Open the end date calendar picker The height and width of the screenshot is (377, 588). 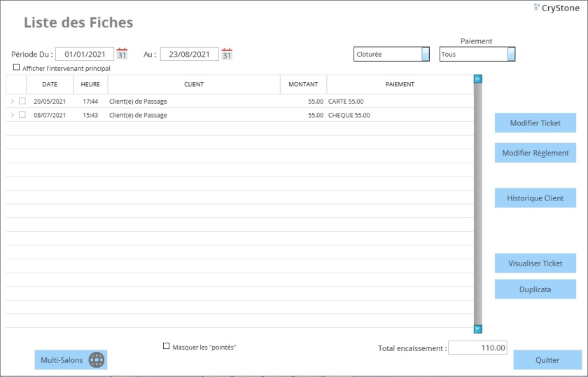227,54
